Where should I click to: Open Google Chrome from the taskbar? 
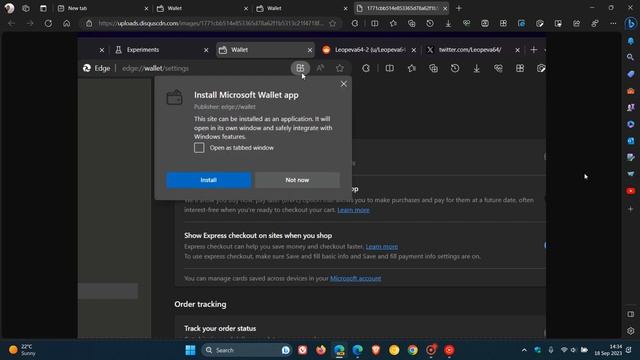coord(412,350)
